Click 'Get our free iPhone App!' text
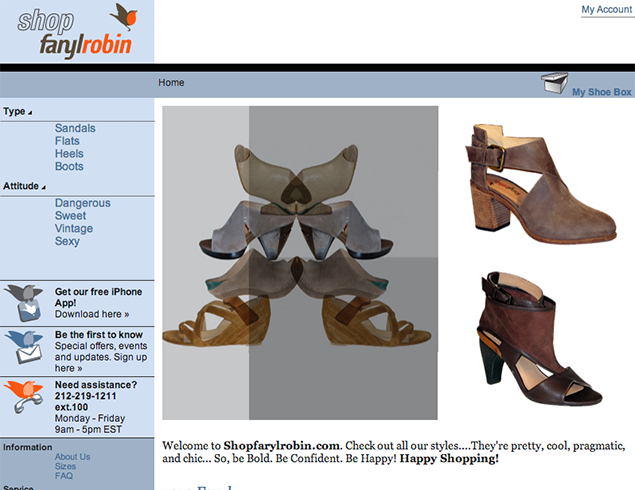 98,297
